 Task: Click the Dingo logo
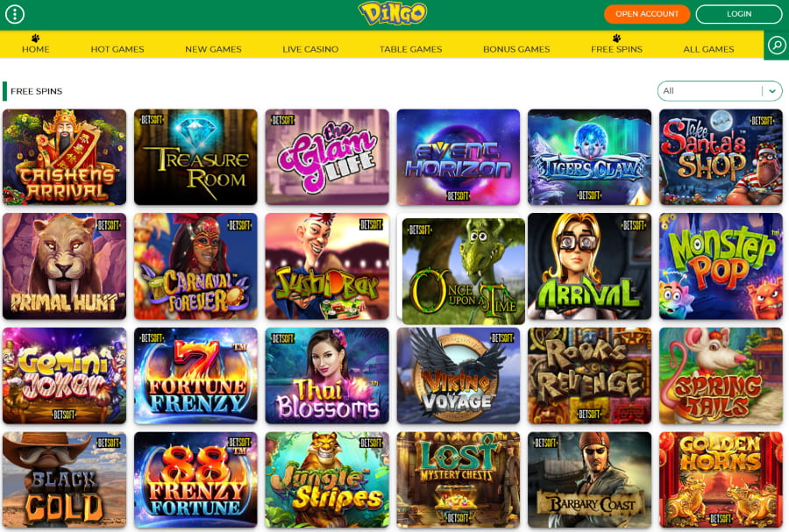(393, 13)
